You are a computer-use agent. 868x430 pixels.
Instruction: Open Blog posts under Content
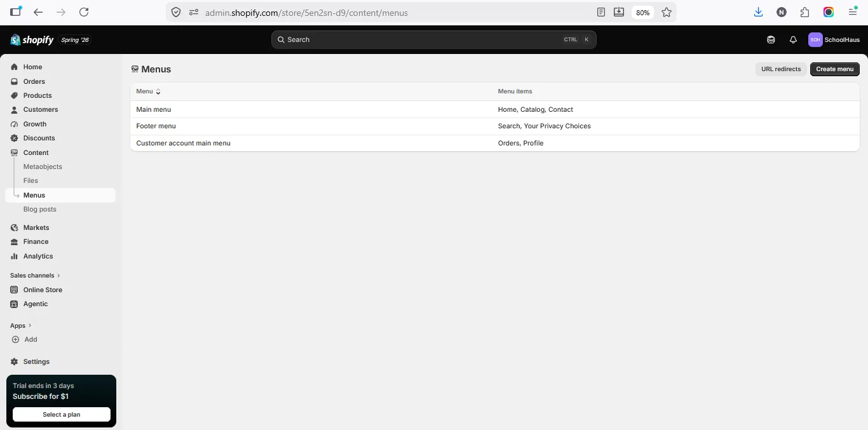tap(40, 209)
